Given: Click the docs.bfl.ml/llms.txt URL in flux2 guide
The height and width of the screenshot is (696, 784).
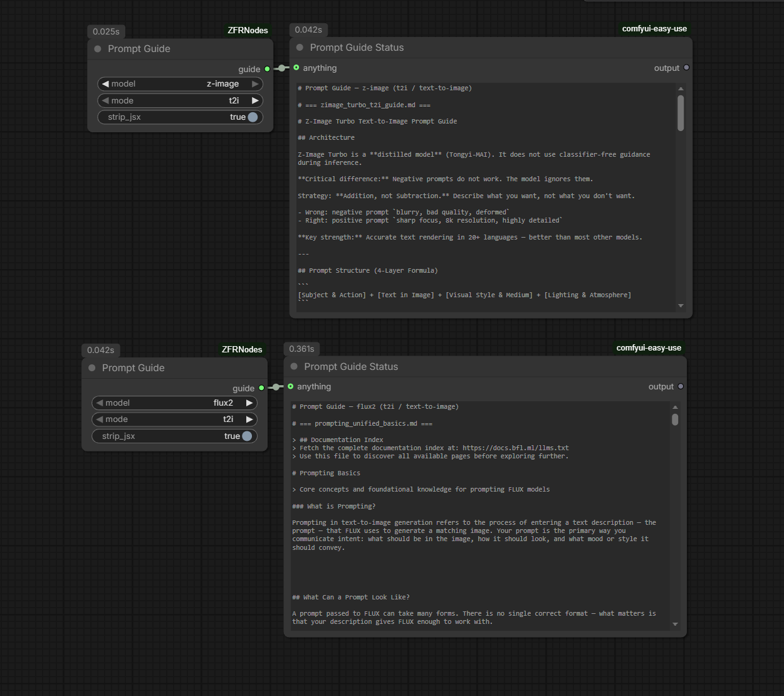Looking at the screenshot, I should pyautogui.click(x=516, y=448).
